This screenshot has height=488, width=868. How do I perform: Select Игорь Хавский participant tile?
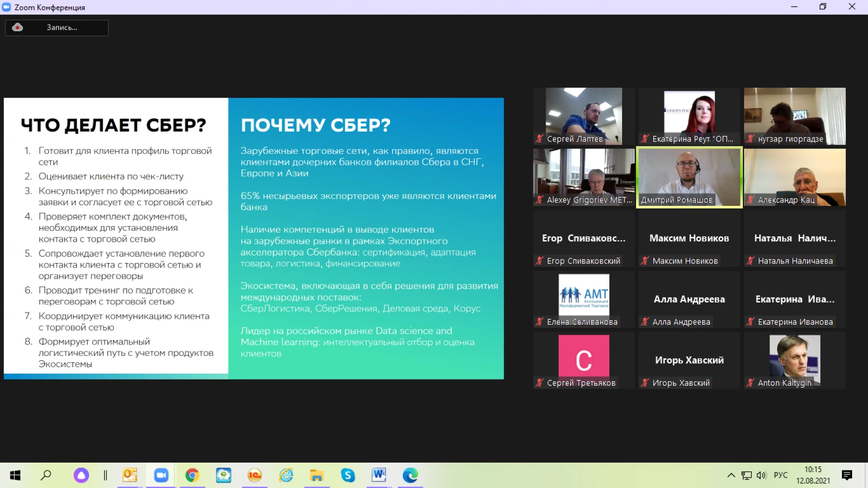689,360
